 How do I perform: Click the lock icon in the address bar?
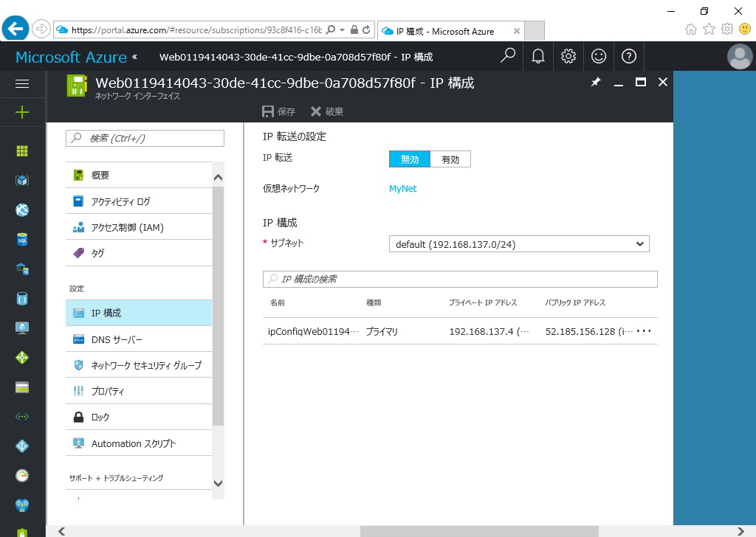point(354,30)
